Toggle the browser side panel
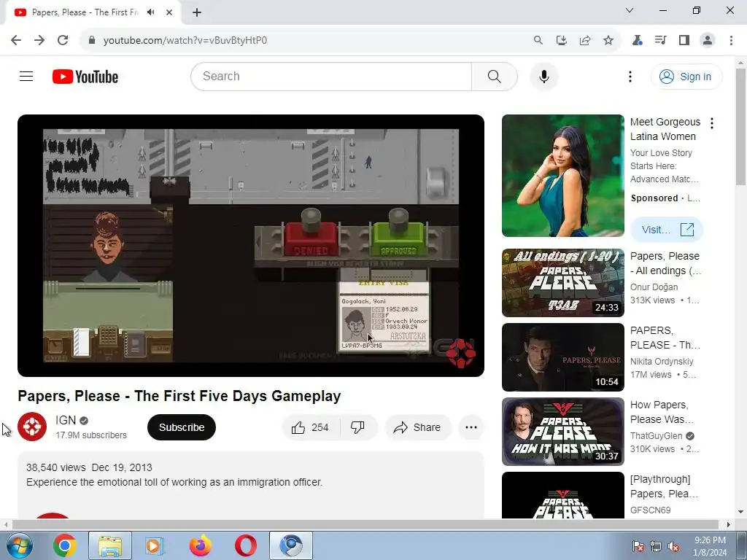The height and width of the screenshot is (560, 747). 684,40
